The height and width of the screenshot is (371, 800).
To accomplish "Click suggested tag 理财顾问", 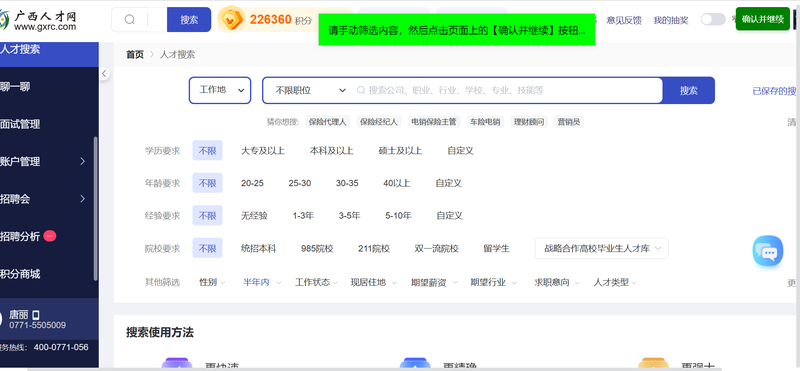I will (529, 121).
